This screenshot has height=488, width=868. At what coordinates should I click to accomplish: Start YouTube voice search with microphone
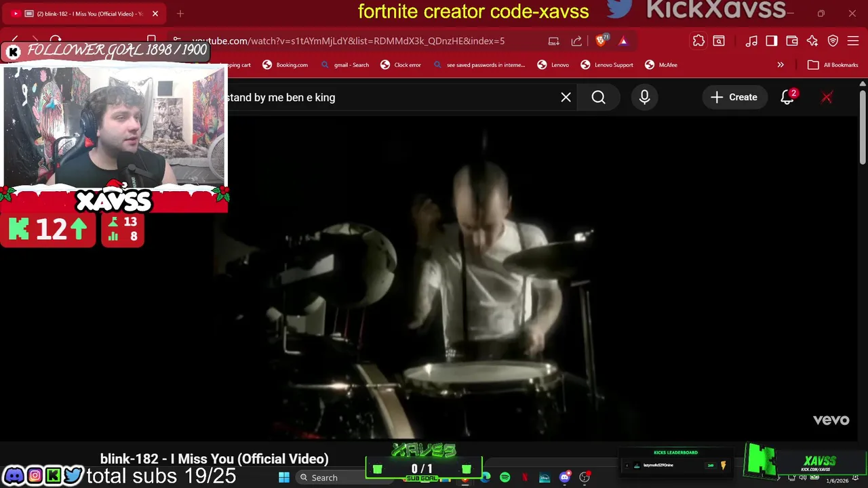click(x=645, y=97)
